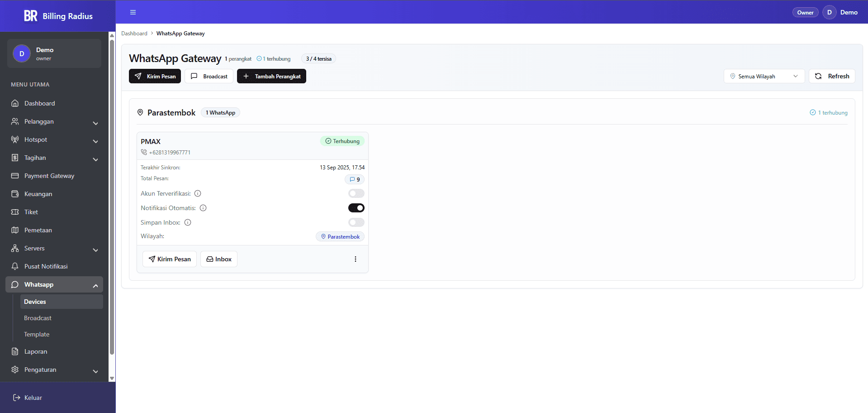Screen dimensions: 868x413
Task: Click the Dashboard home icon in the sidebar
Action: 15,103
